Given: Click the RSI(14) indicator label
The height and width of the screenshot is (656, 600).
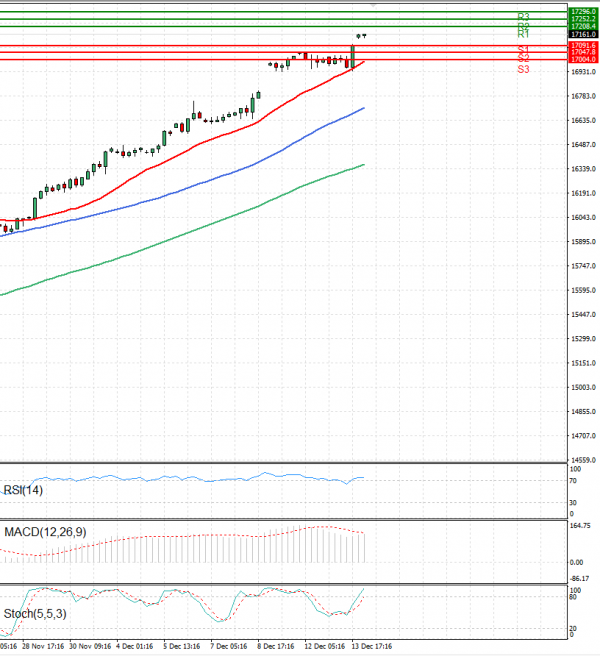Looking at the screenshot, I should 23,490.
